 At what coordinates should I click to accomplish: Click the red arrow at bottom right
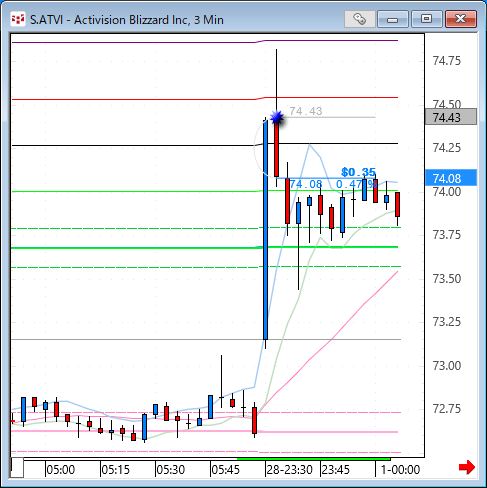click(467, 467)
